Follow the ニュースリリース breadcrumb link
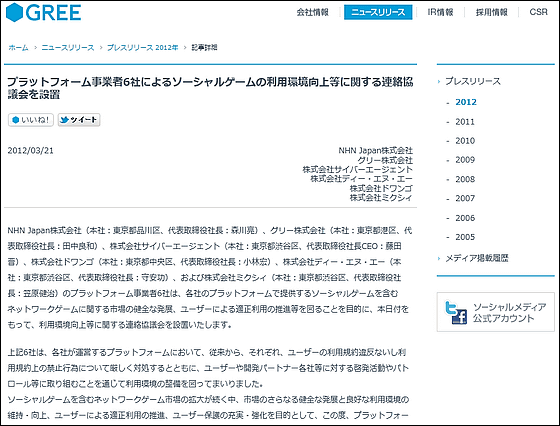The height and width of the screenshot is (426, 560). (x=68, y=47)
